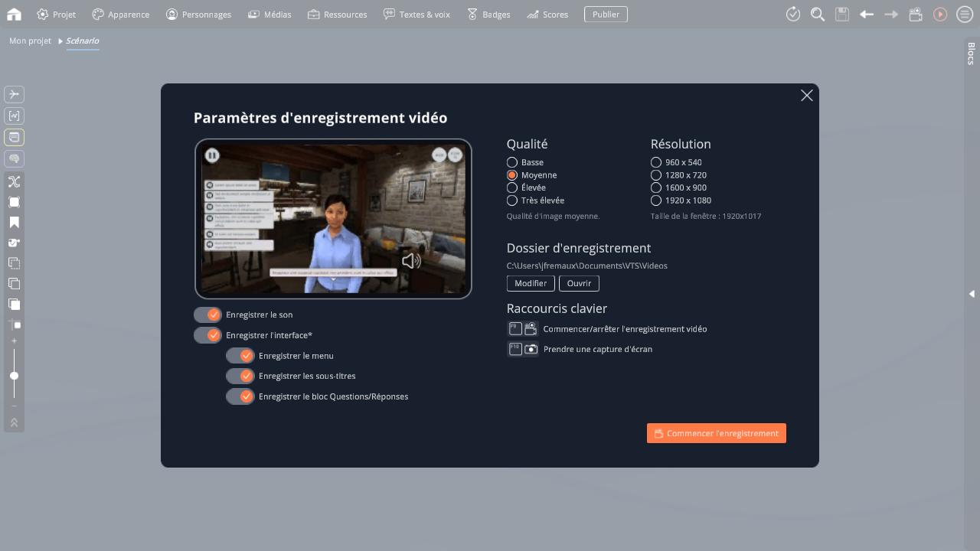980x551 pixels.
Task: Expand the Blocs side panel arrow
Action: (972, 293)
